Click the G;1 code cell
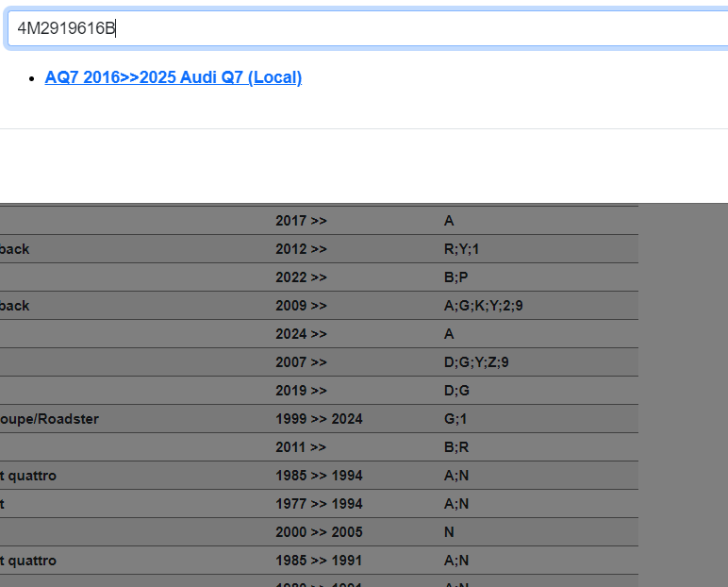The height and width of the screenshot is (587, 728). 455,419
